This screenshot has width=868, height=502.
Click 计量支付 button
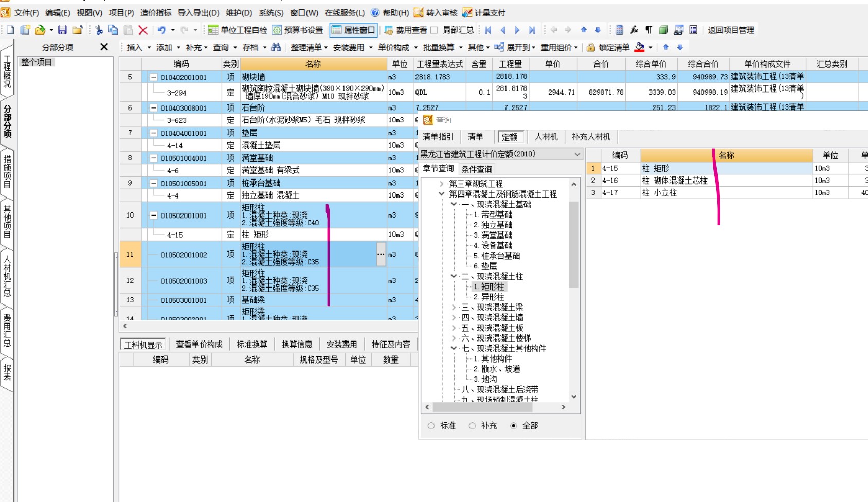484,13
